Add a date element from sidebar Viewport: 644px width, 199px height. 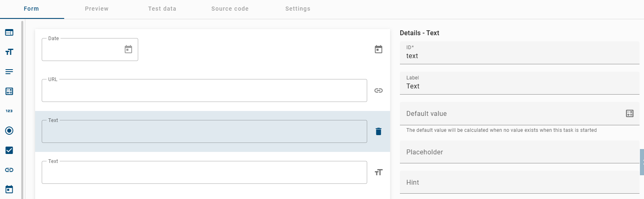(x=9, y=189)
